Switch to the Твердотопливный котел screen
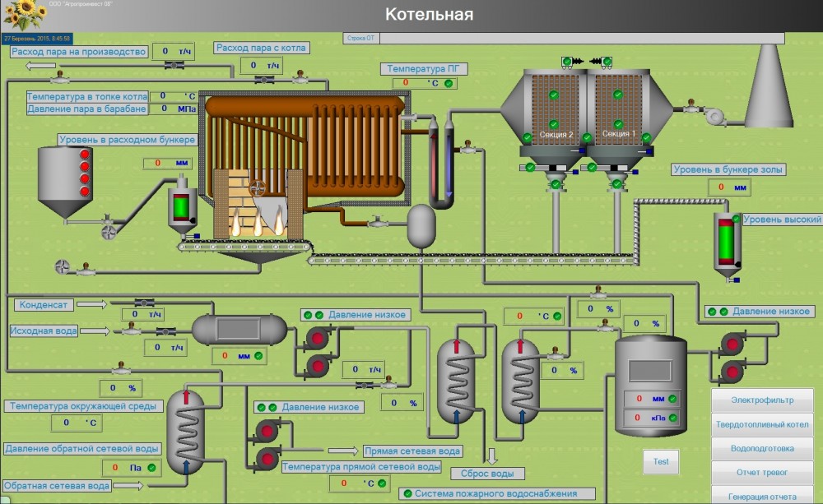The width and height of the screenshot is (823, 504). (762, 425)
